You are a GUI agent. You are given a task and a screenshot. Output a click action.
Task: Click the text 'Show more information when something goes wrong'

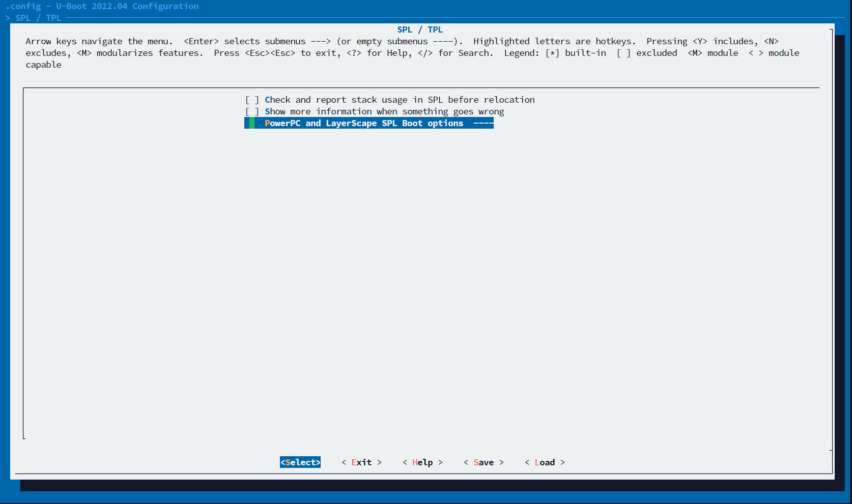click(x=384, y=111)
